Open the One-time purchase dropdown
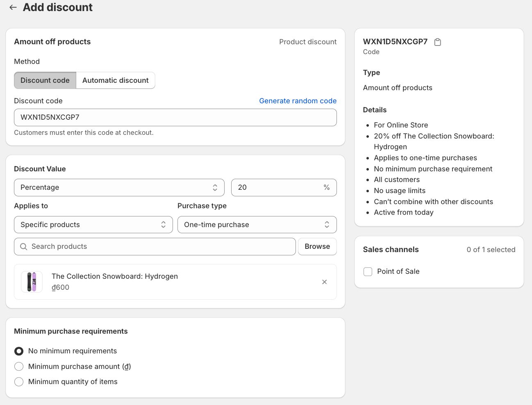 pyautogui.click(x=257, y=225)
